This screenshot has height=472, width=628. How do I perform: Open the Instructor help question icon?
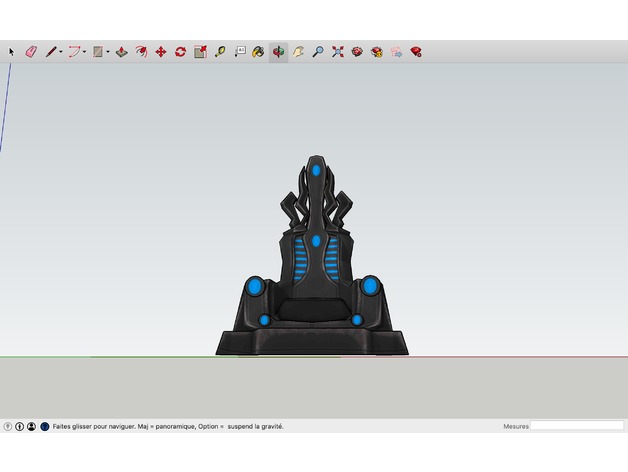tap(45, 426)
